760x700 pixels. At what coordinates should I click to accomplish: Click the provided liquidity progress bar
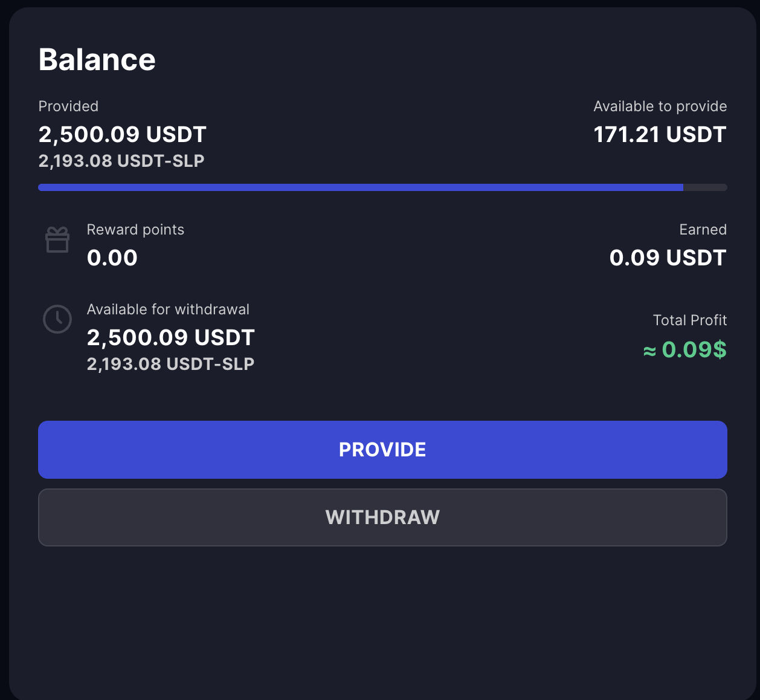(x=382, y=187)
